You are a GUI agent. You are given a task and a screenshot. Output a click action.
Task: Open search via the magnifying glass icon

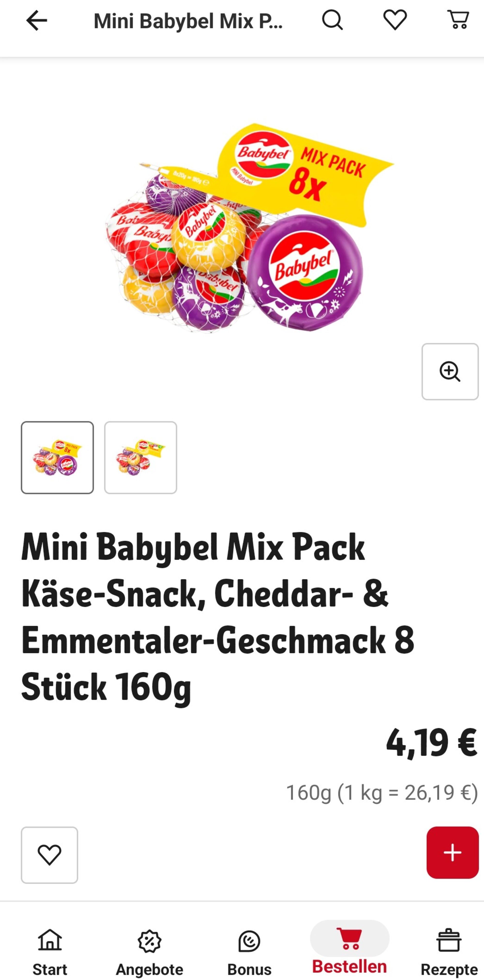click(333, 20)
